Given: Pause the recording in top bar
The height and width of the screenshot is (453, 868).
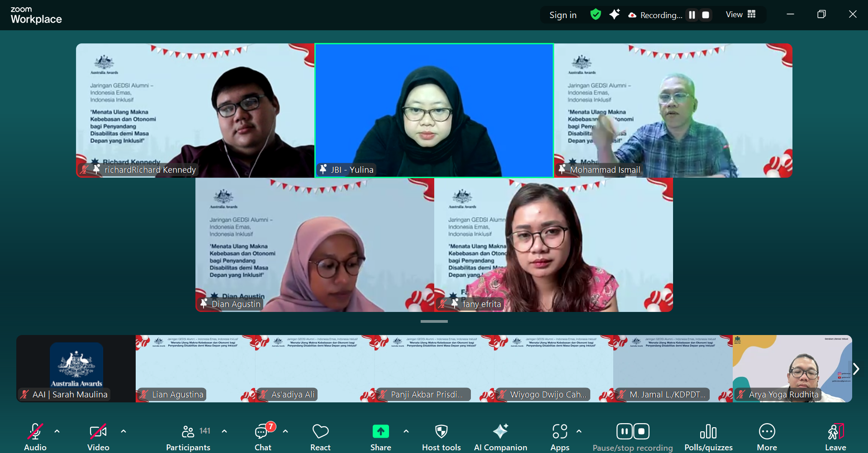Looking at the screenshot, I should (692, 15).
